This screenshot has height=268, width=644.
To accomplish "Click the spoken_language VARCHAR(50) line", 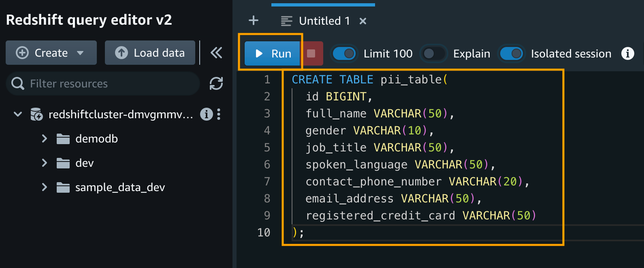I will click(401, 164).
